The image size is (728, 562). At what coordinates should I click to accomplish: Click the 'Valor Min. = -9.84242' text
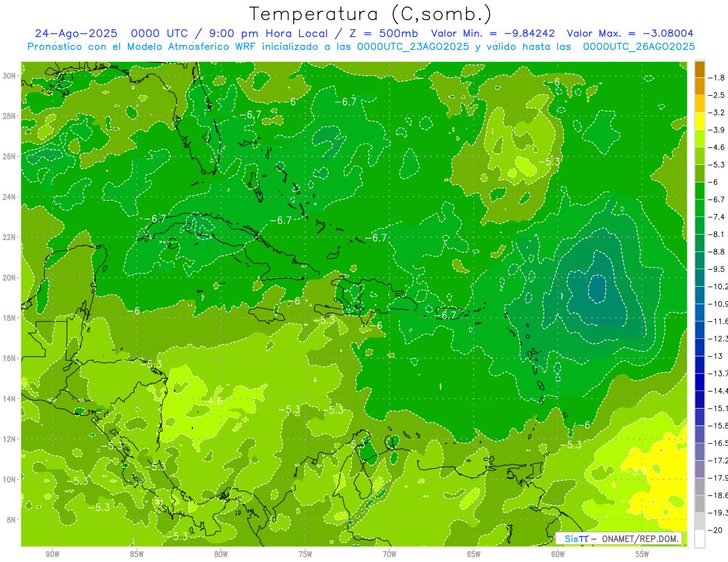click(x=493, y=33)
